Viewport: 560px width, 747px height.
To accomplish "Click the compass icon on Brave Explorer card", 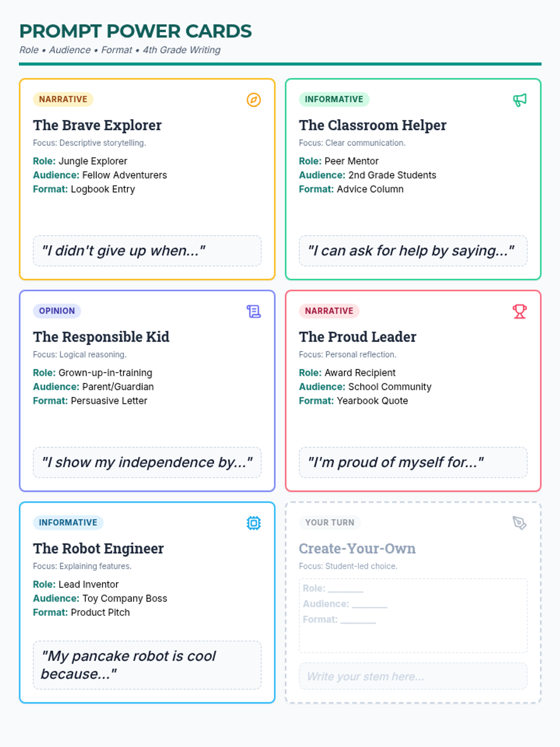I will point(254,100).
